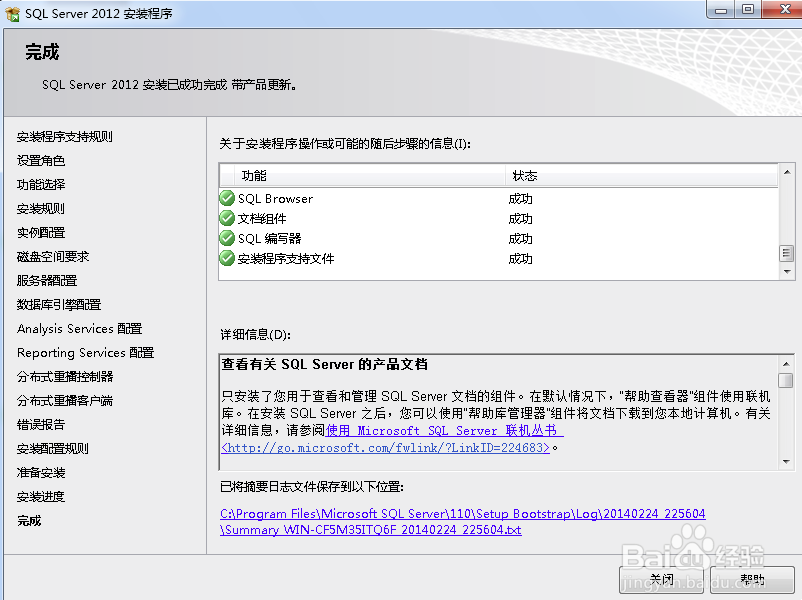This screenshot has width=802, height=600.
Task: Click the green success icon beside SQL Browser
Action: (x=227, y=198)
